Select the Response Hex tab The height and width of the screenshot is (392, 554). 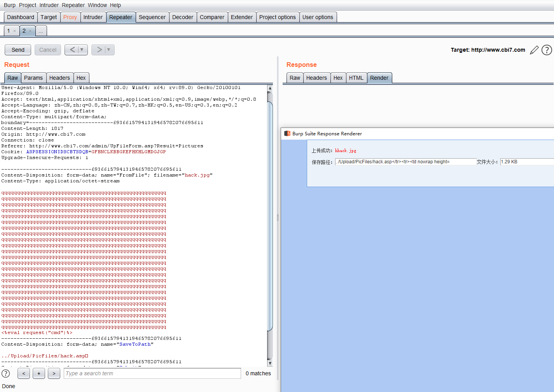338,78
